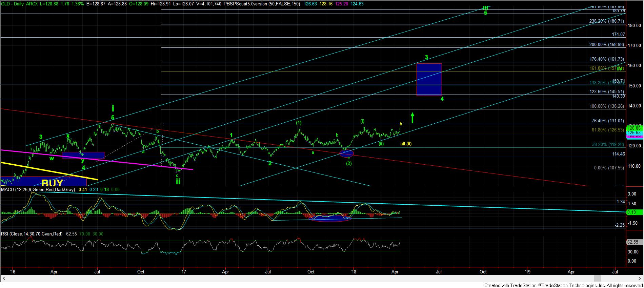Click the '0.00% (107.55)' Fibonacci label
Image resolution: width=644 pixels, height=288 pixels.
(609, 168)
